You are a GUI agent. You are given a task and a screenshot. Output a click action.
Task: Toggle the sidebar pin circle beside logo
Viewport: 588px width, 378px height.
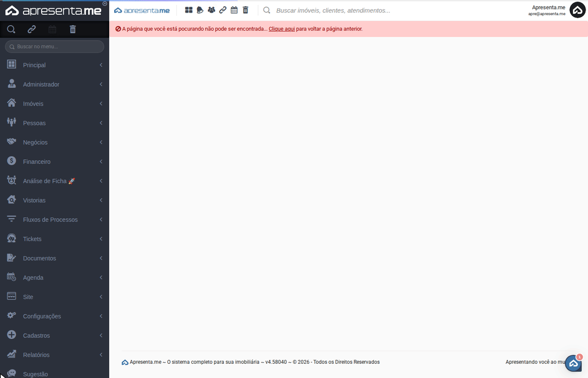(105, 3)
